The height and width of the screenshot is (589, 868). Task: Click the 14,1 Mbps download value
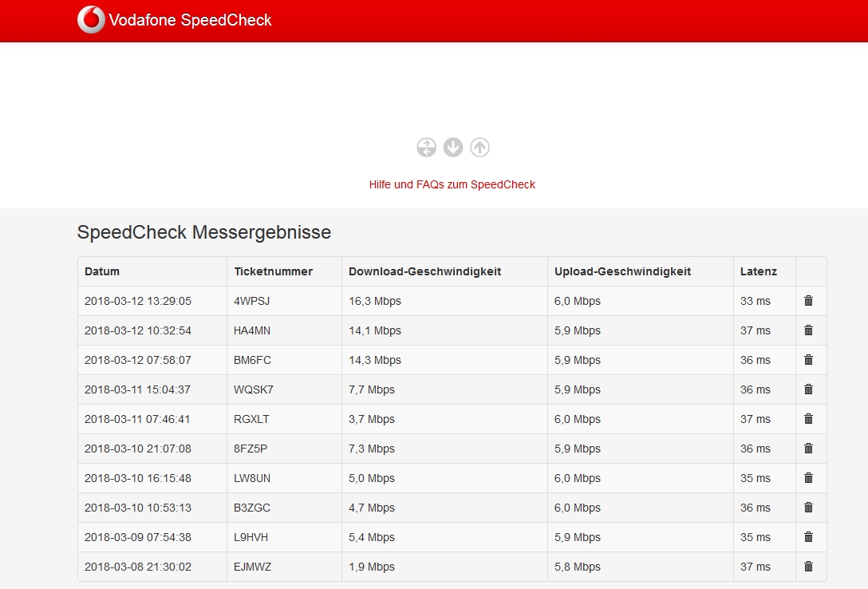[375, 330]
